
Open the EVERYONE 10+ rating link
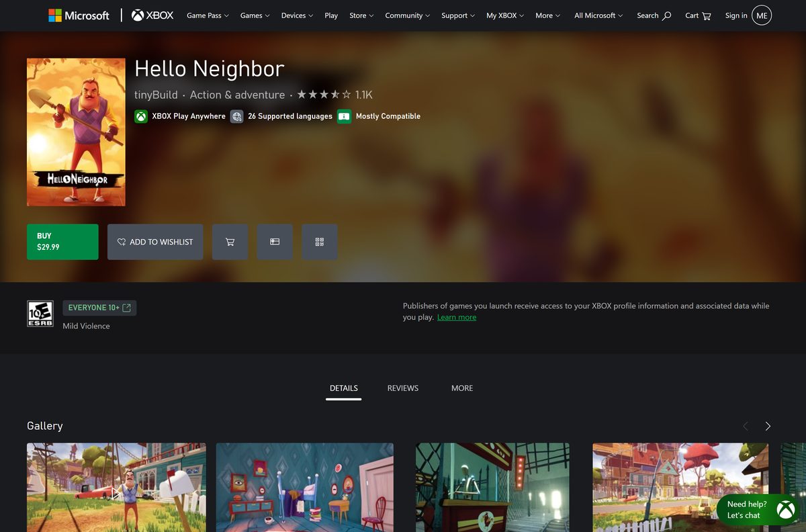(99, 308)
